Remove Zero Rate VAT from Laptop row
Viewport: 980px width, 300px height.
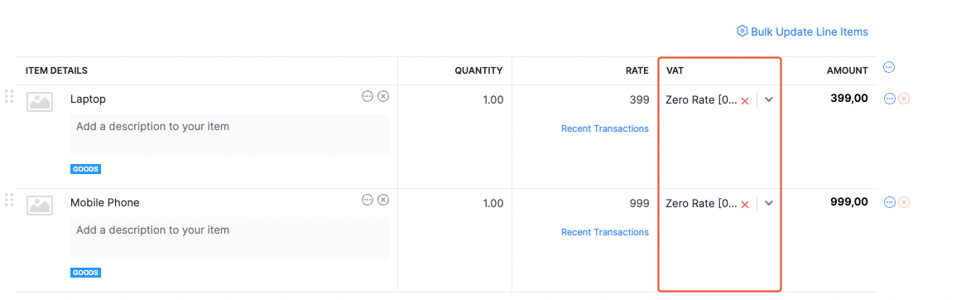[x=744, y=101]
